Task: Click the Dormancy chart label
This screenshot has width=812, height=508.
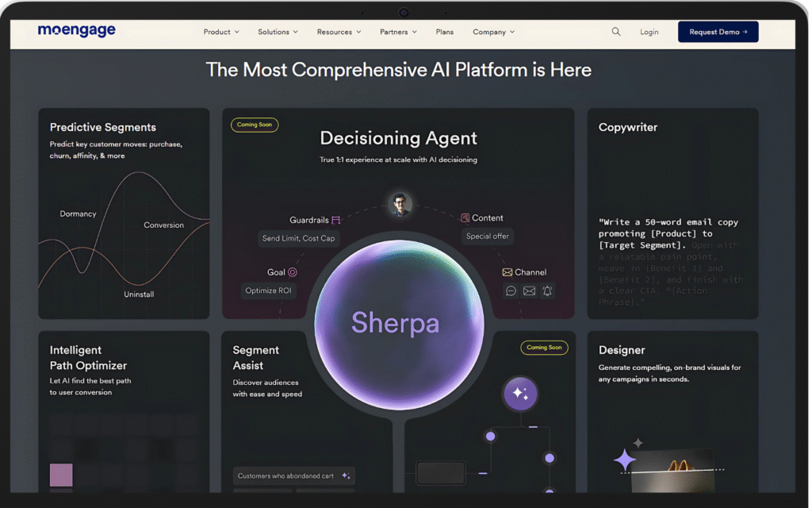Action: tap(78, 214)
